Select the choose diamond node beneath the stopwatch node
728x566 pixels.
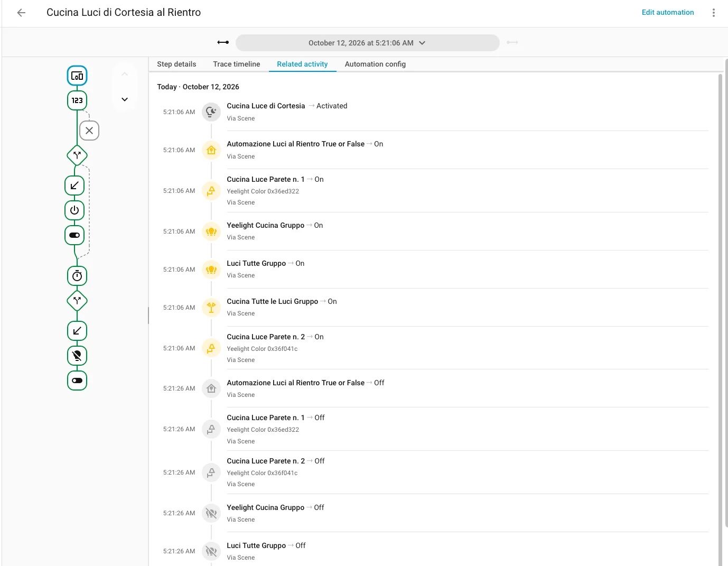pos(77,301)
